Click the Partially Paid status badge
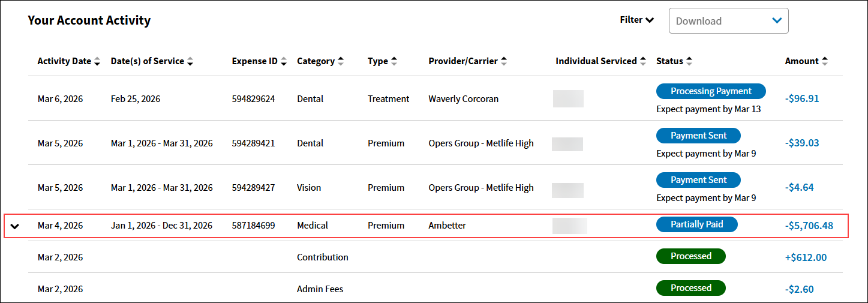Viewport: 868px width, 303px height. [696, 224]
